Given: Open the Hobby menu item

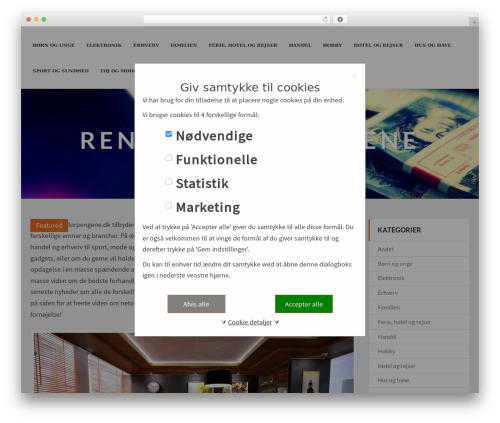Looking at the screenshot, I should (332, 45).
